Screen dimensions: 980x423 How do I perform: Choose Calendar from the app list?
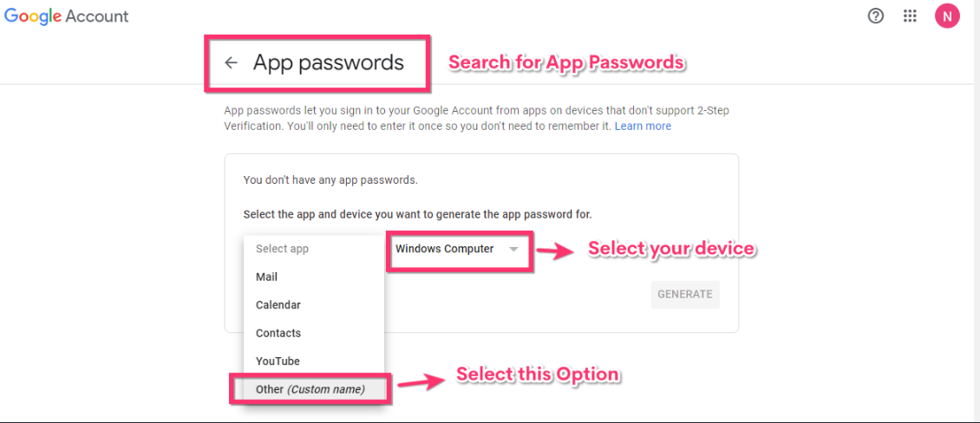(278, 305)
